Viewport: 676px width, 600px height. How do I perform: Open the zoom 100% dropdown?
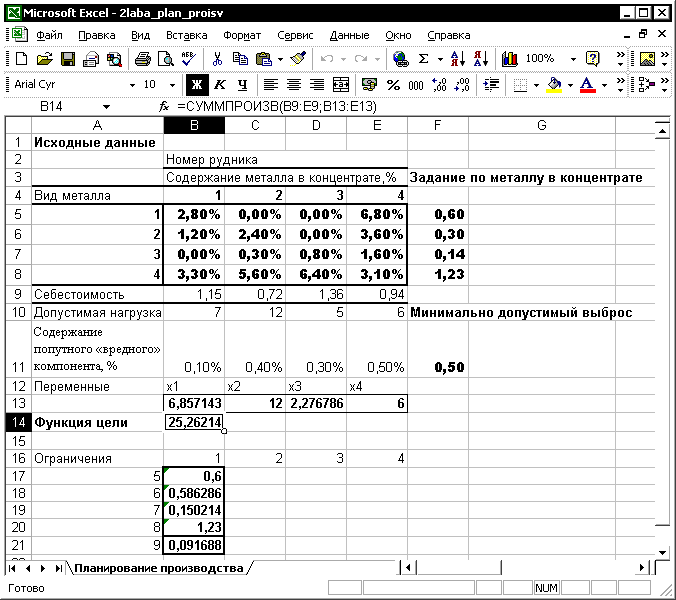573,59
